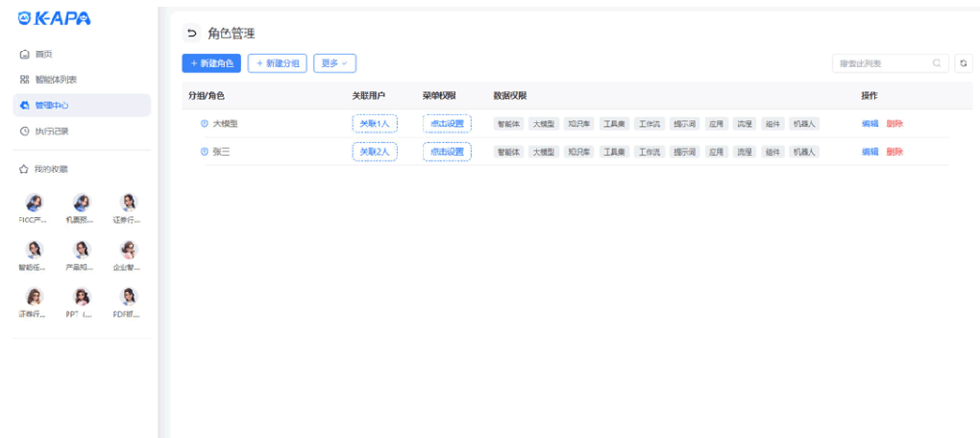The image size is (980, 438).
Task: Click the 新建角色 button
Action: 210,63
